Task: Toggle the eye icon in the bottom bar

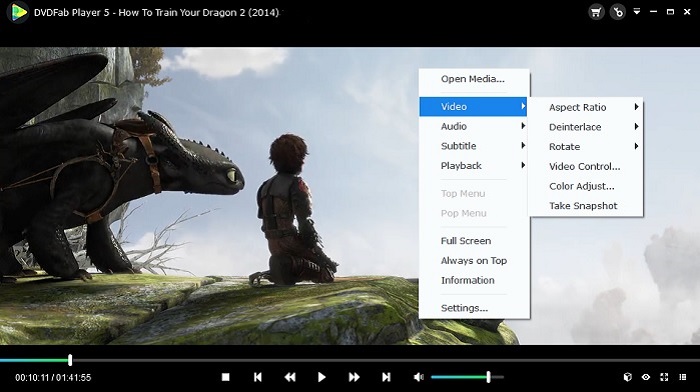Action: 646,377
